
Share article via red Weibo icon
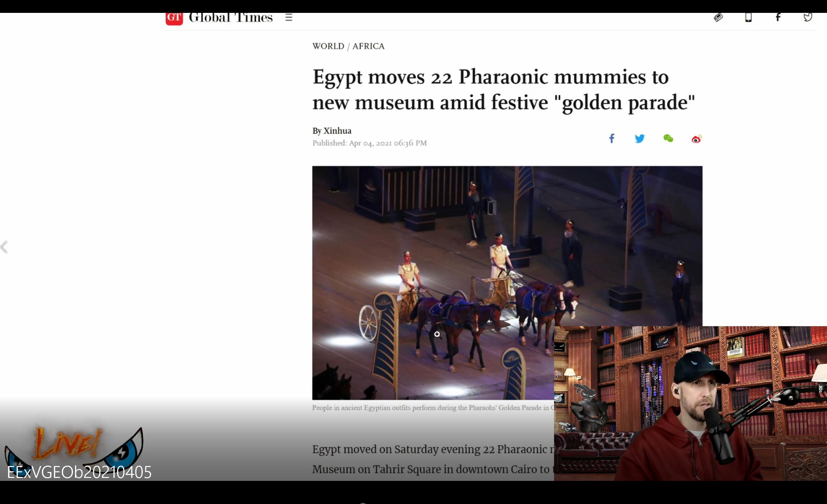(x=696, y=139)
